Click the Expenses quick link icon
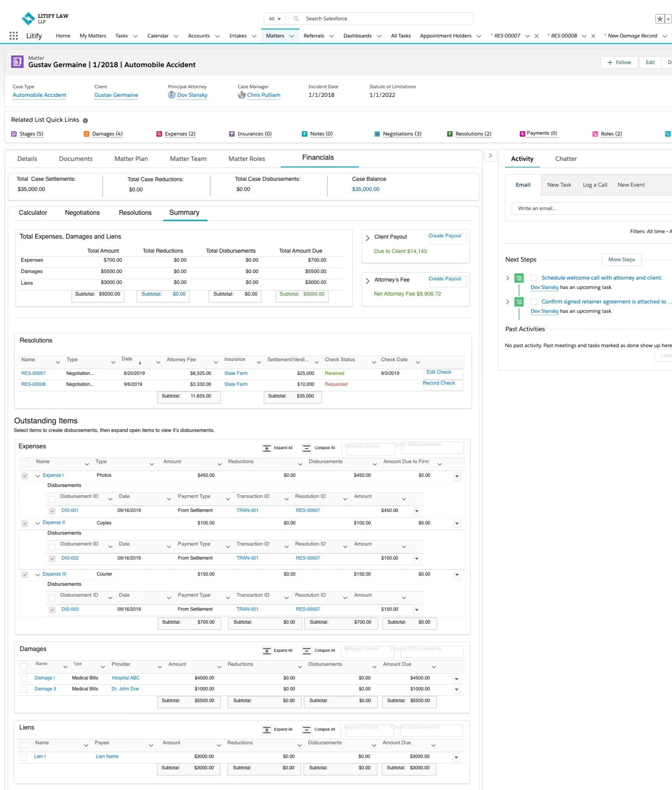The height and width of the screenshot is (790, 672). [159, 134]
